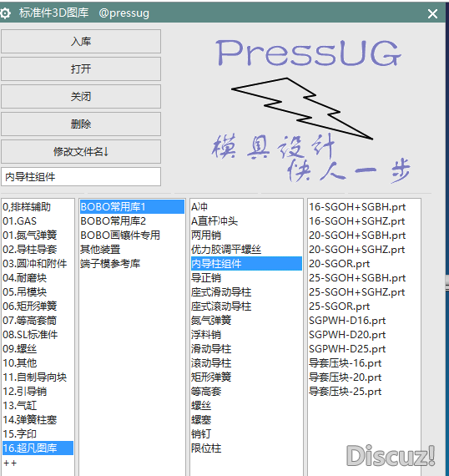Select 01.GAS in category list
449x476 pixels.
tap(38, 221)
